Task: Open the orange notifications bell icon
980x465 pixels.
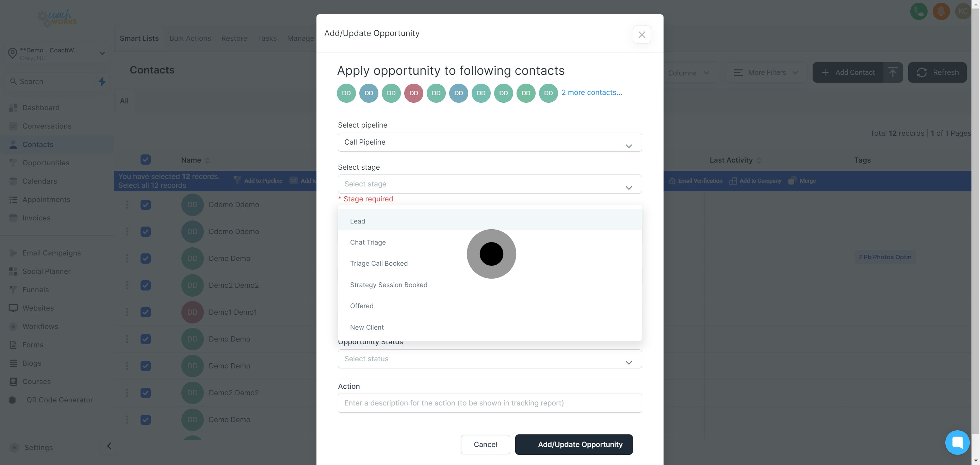Action: click(941, 12)
